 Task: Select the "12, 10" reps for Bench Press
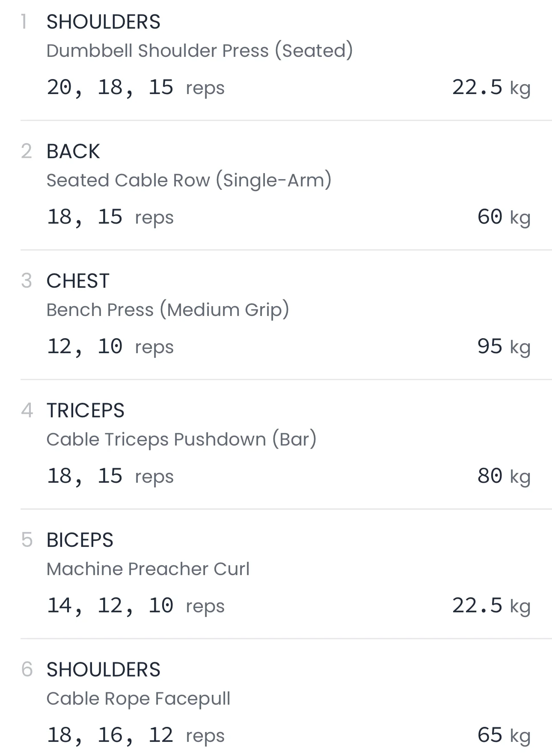click(85, 347)
